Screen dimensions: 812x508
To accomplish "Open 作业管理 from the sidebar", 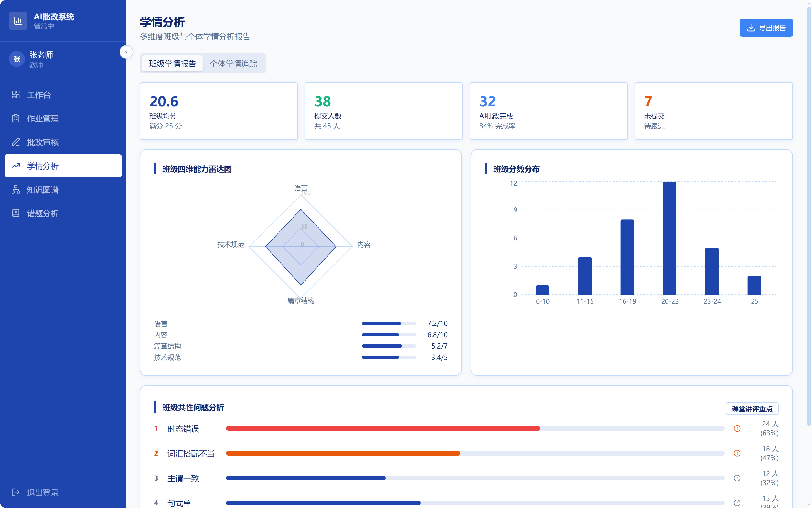I will pos(63,118).
